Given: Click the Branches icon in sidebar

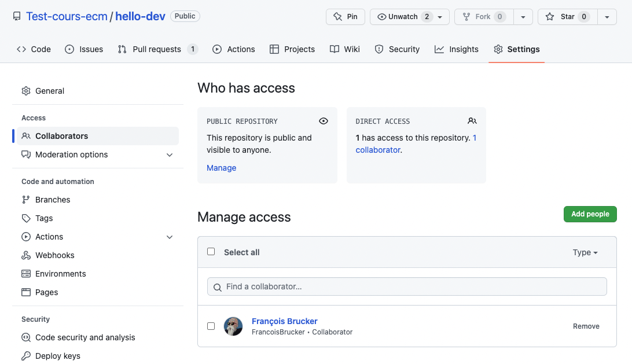Looking at the screenshot, I should tap(26, 200).
